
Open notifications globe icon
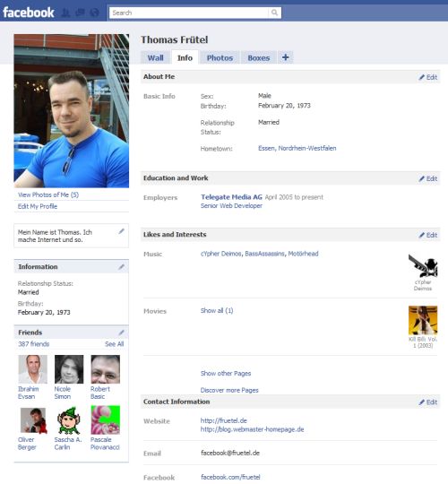95,13
